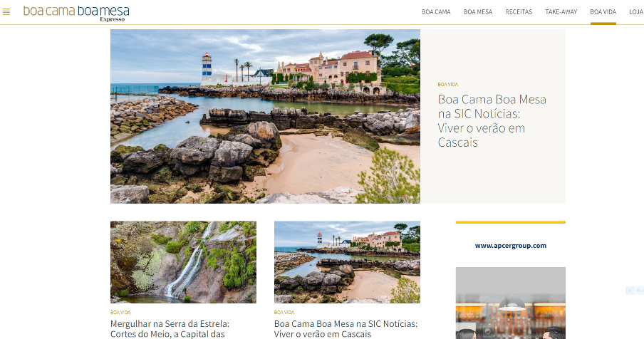Open the restaurant advertisement image

(x=511, y=303)
